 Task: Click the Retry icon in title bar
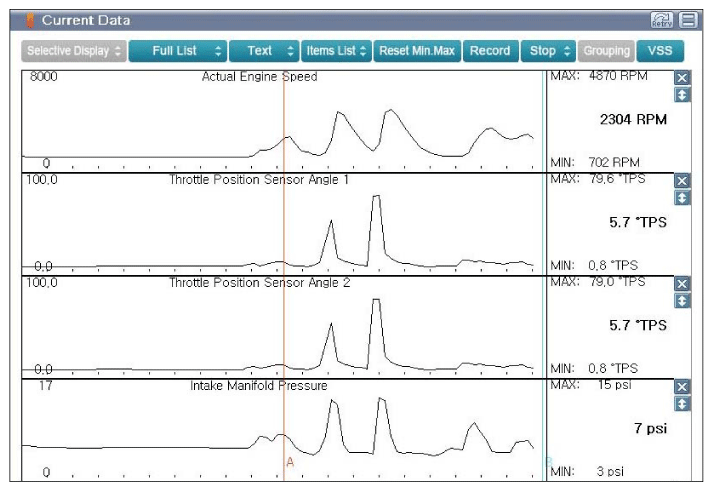click(662, 20)
